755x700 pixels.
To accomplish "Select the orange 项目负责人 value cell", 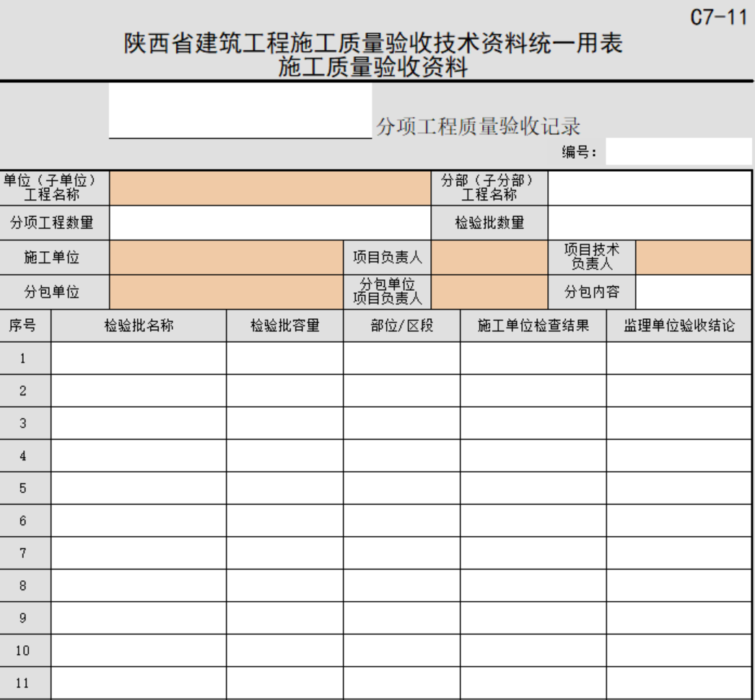I will [489, 258].
